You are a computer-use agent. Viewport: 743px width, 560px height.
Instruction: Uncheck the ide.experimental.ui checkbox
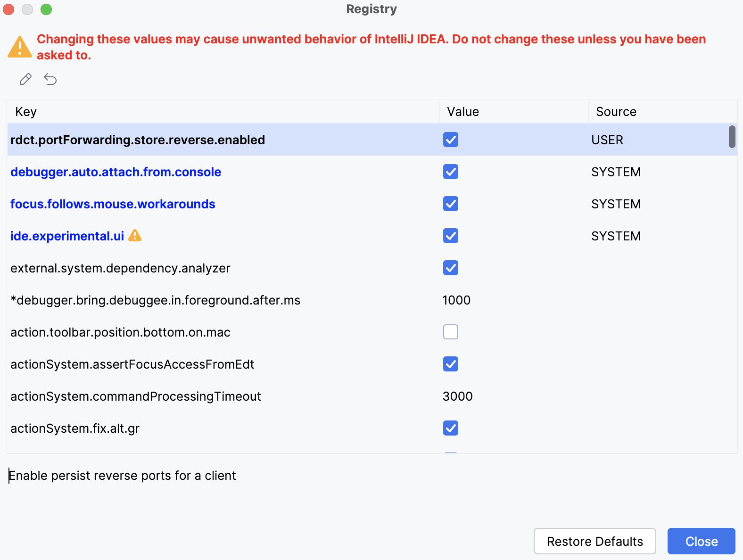click(450, 236)
